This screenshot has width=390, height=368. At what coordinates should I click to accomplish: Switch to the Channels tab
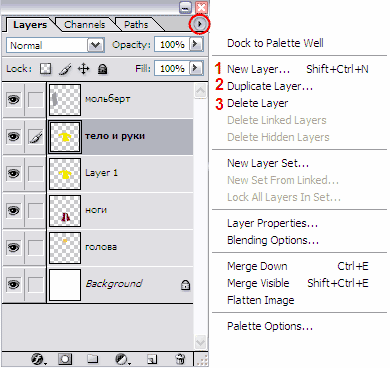pyautogui.click(x=85, y=25)
